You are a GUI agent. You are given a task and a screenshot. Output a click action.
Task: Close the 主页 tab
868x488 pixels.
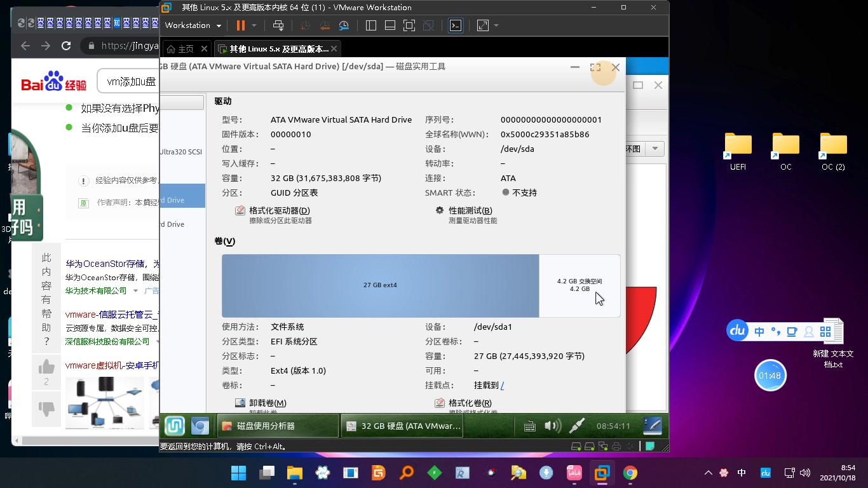click(x=204, y=48)
